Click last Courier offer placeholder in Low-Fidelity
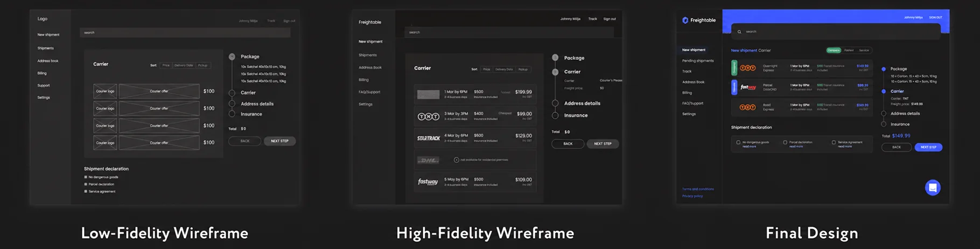The height and width of the screenshot is (249, 980). pyautogui.click(x=159, y=143)
